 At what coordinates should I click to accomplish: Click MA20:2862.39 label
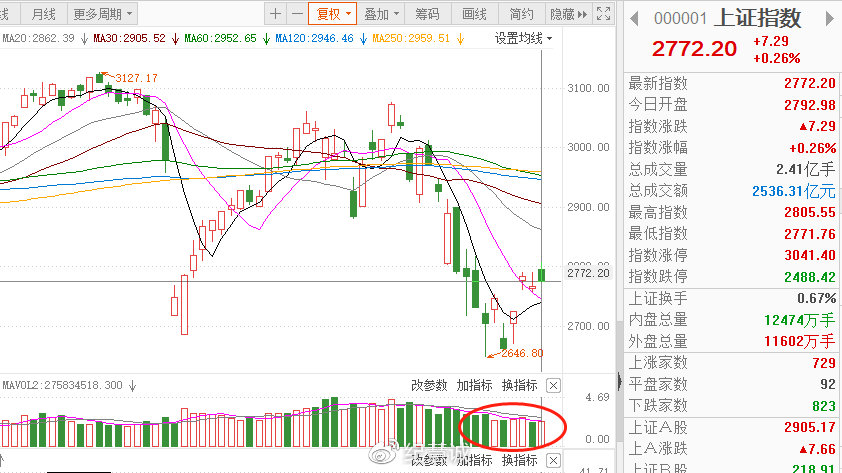point(38,39)
